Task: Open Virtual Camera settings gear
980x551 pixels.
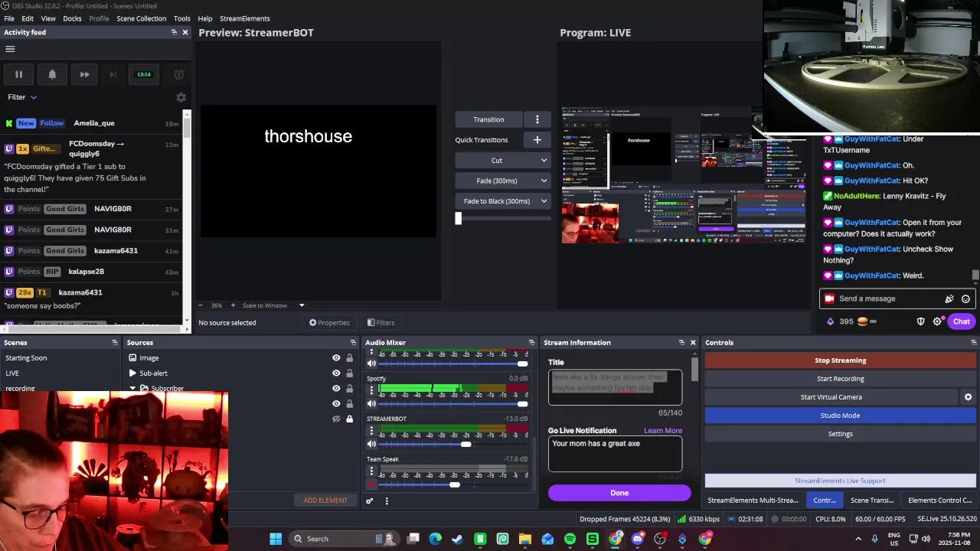Action: (968, 397)
